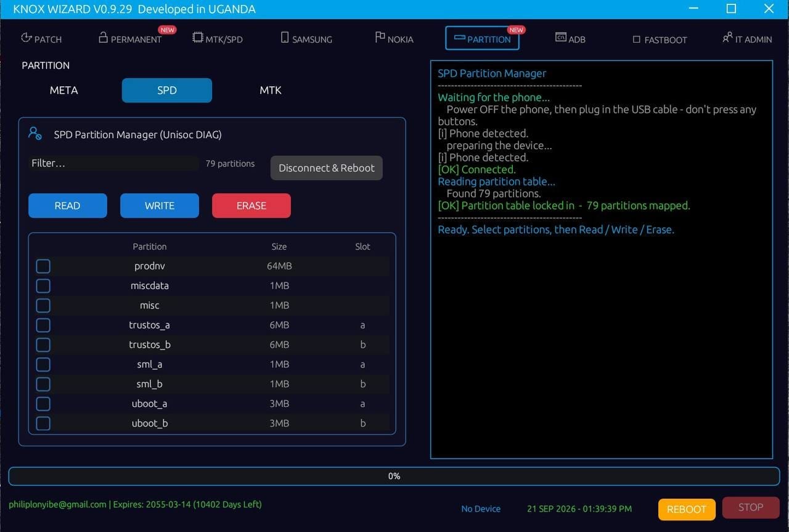Click the FASTBOOT square icon

[637, 39]
